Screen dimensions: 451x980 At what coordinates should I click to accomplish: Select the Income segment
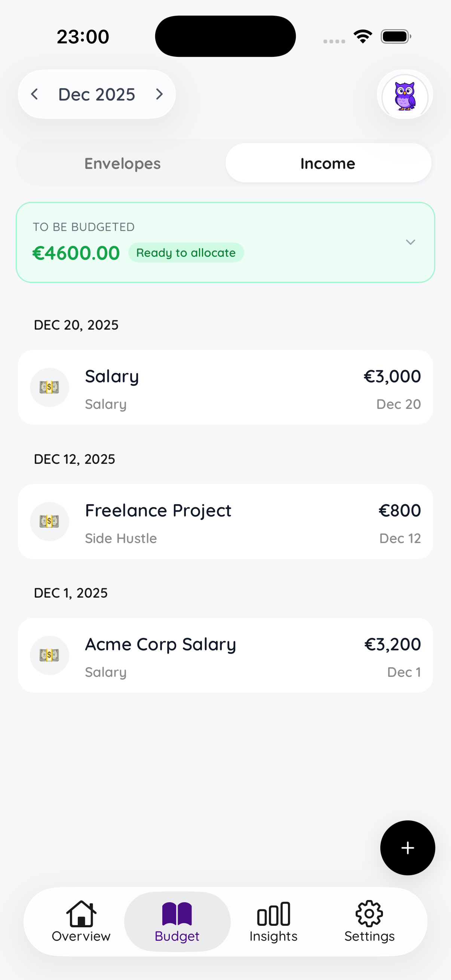click(x=328, y=164)
